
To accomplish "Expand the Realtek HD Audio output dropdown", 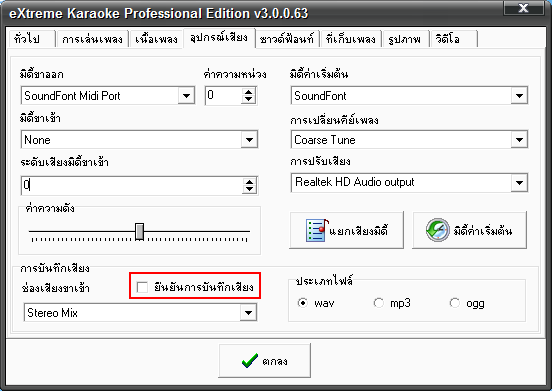I will 519,183.
